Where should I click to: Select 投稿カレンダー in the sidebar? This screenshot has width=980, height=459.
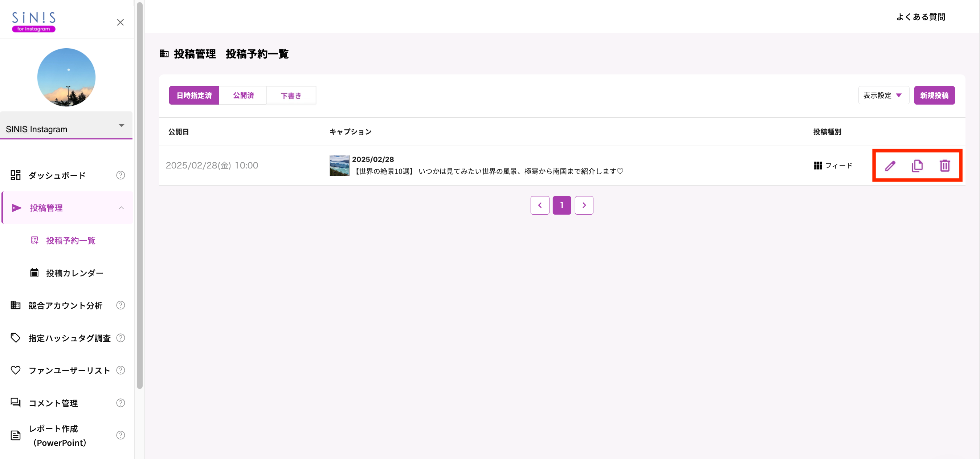tap(74, 273)
